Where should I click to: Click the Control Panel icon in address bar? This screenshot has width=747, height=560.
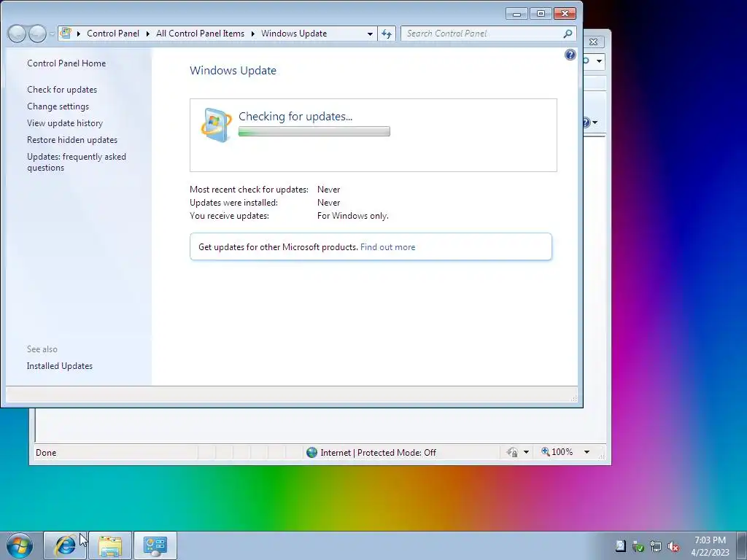(x=66, y=34)
